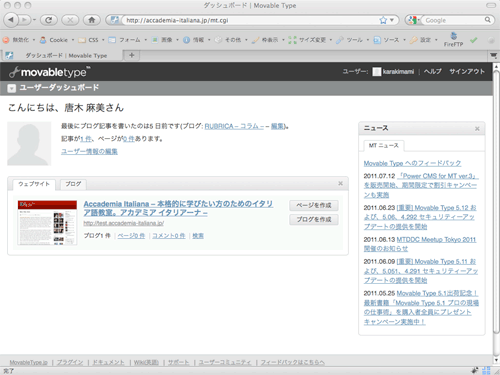Open the その他 (Miscellaneous) toolbar menu
The width and height of the screenshot is (500, 375).
point(231,40)
